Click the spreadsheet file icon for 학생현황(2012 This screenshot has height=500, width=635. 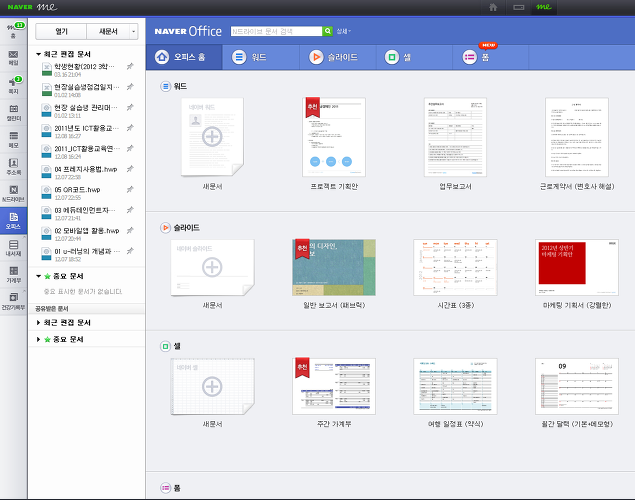(x=47, y=69)
